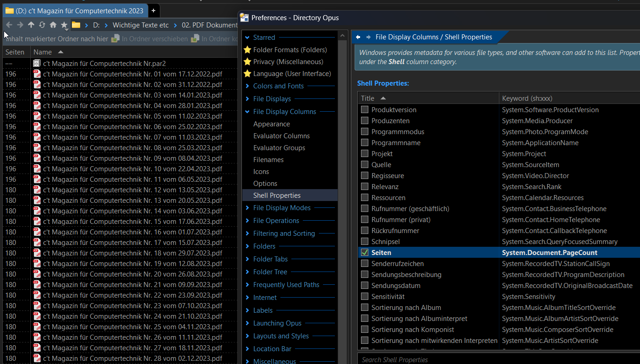Open the Filenames preferences page
Screen dimensions: 640x364
(x=268, y=160)
